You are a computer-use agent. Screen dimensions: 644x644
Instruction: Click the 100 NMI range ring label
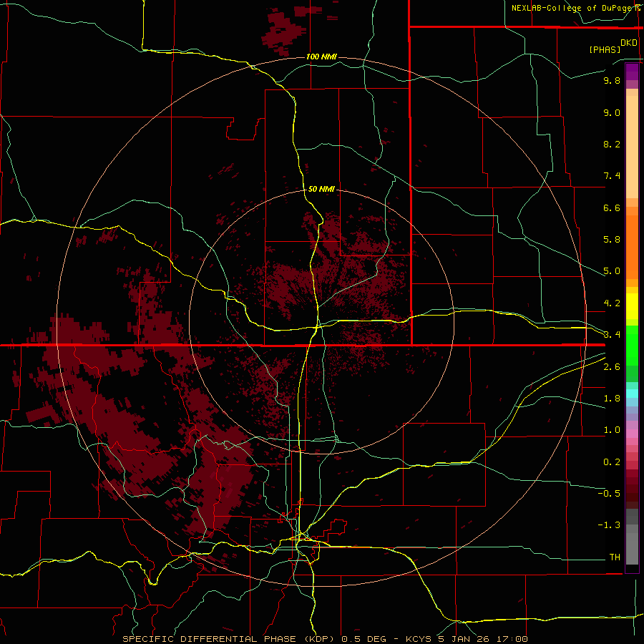tap(321, 57)
